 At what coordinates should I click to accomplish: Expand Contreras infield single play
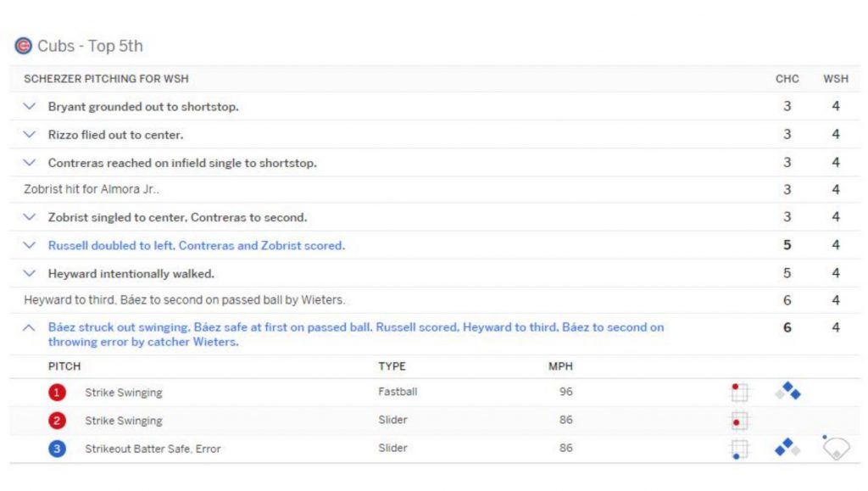pyautogui.click(x=30, y=163)
